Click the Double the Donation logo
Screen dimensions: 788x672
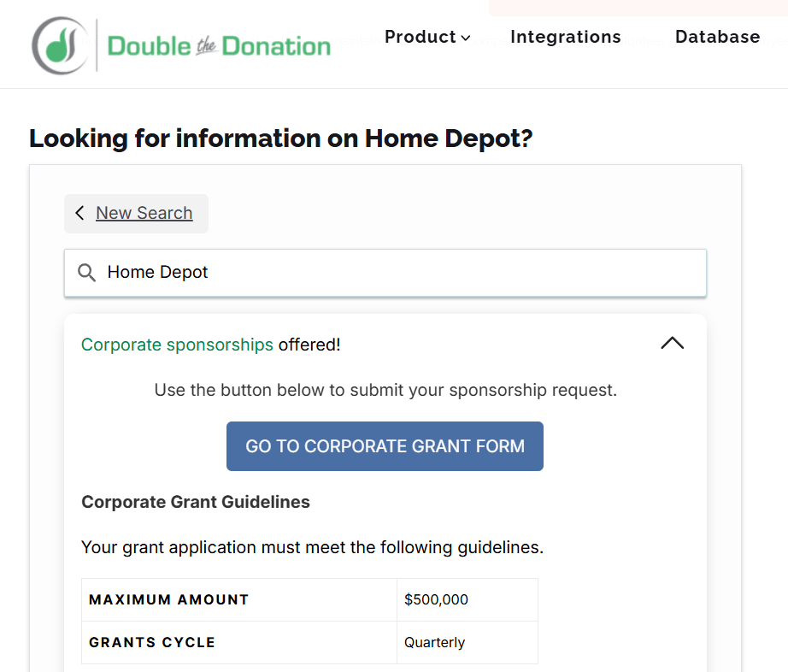pos(179,44)
